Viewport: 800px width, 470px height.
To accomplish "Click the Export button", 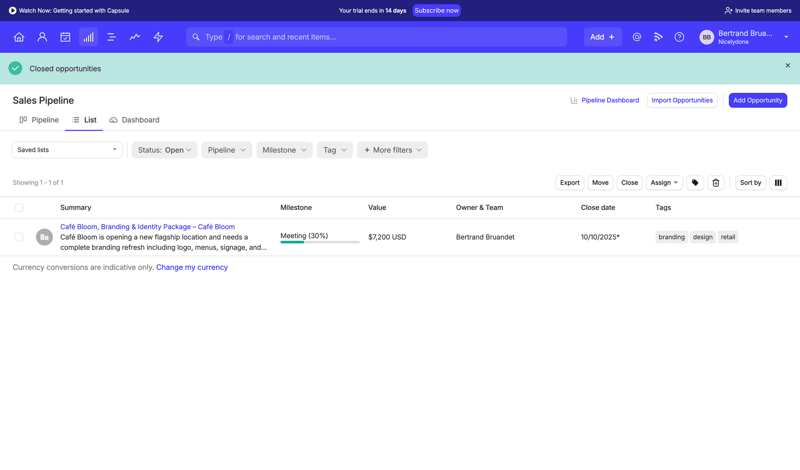I will click(x=570, y=183).
